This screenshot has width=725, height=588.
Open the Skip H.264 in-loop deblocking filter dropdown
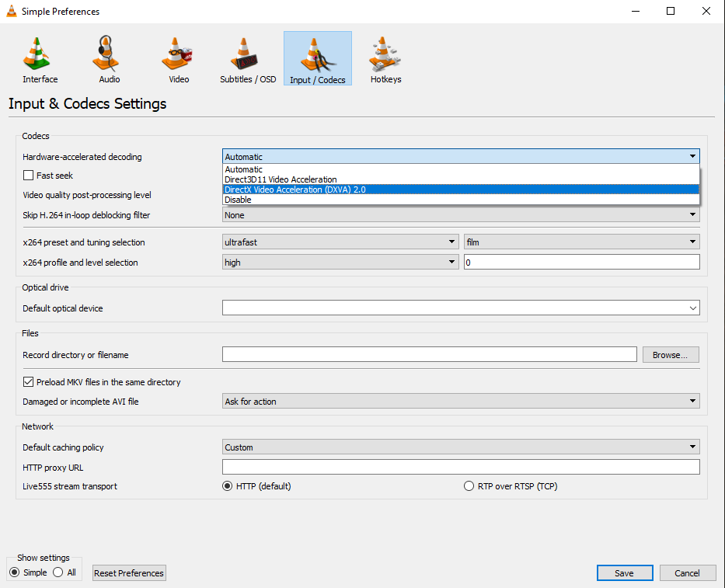(x=461, y=215)
